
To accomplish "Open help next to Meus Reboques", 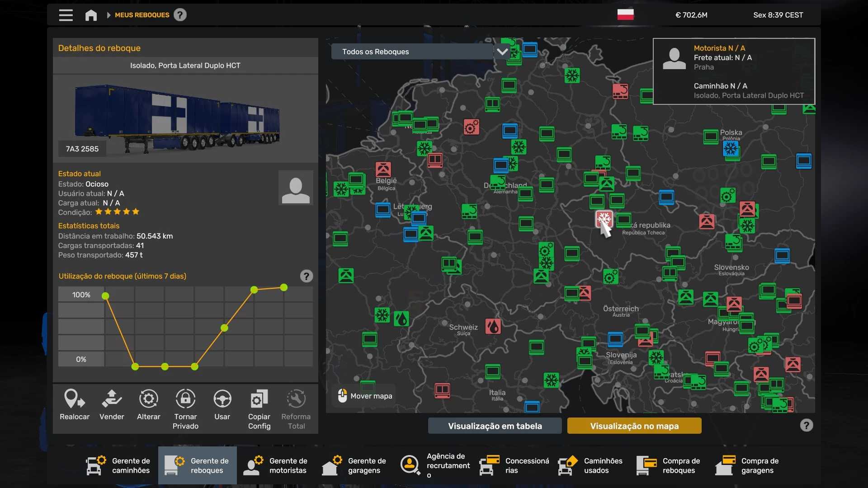I will click(x=180, y=15).
